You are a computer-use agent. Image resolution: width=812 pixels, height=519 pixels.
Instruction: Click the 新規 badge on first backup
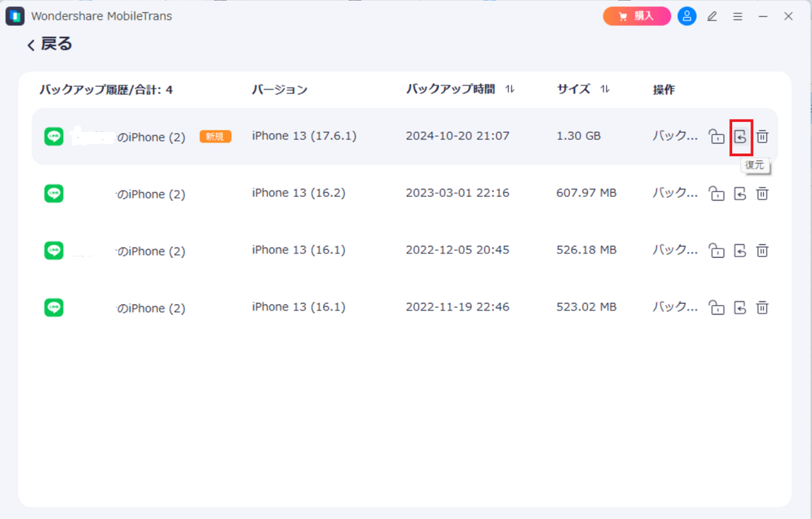pos(215,137)
